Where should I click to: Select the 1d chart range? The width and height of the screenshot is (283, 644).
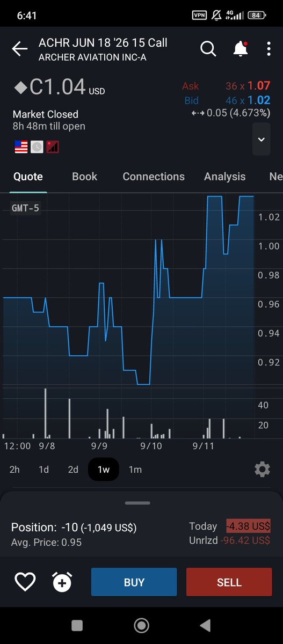click(x=43, y=470)
